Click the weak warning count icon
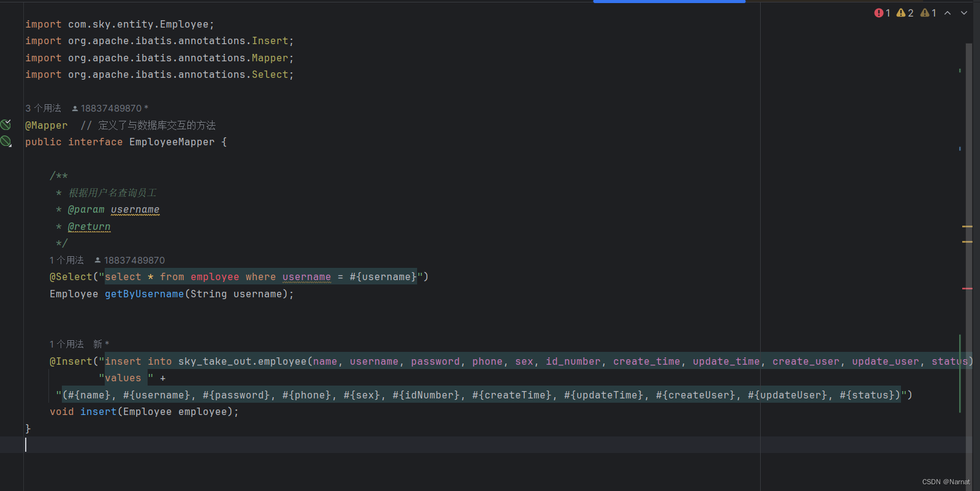Image resolution: width=980 pixels, height=491 pixels. pos(924,13)
